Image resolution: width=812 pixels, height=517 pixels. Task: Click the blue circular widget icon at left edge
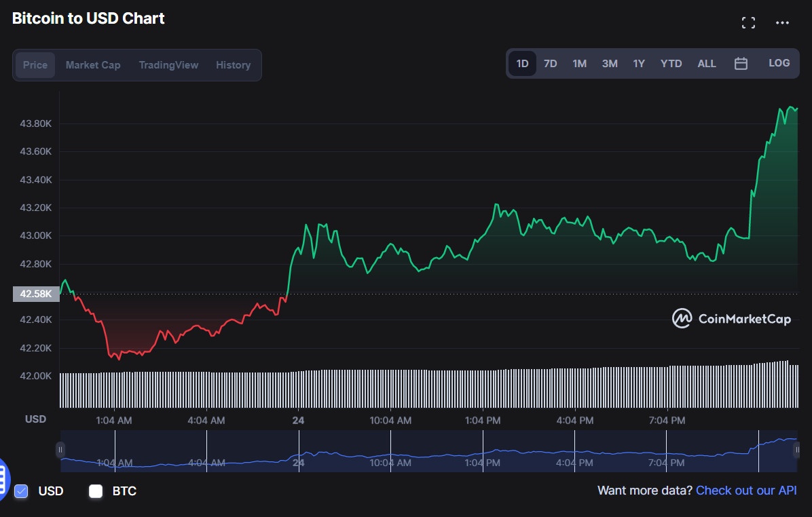click(3, 478)
